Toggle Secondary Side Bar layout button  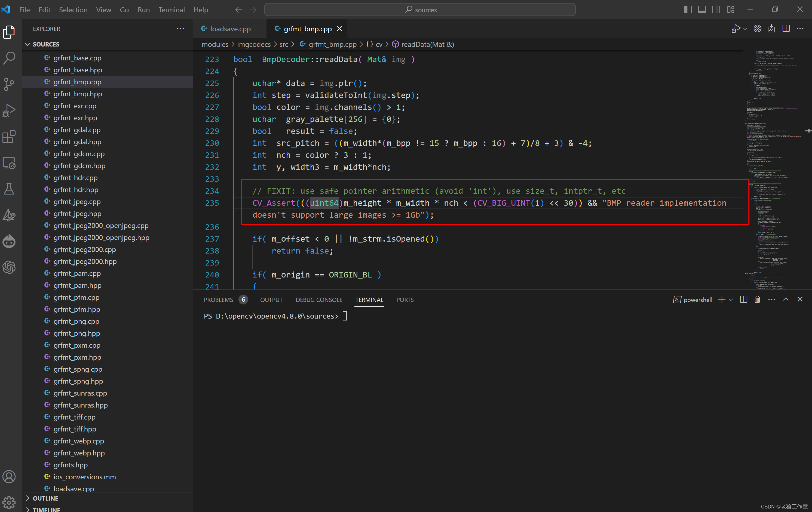click(x=716, y=10)
